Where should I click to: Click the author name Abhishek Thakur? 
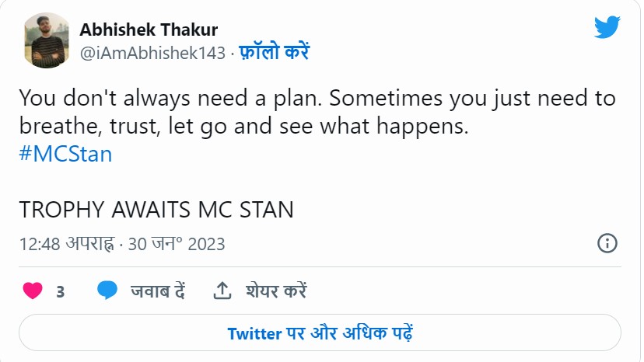149,30
